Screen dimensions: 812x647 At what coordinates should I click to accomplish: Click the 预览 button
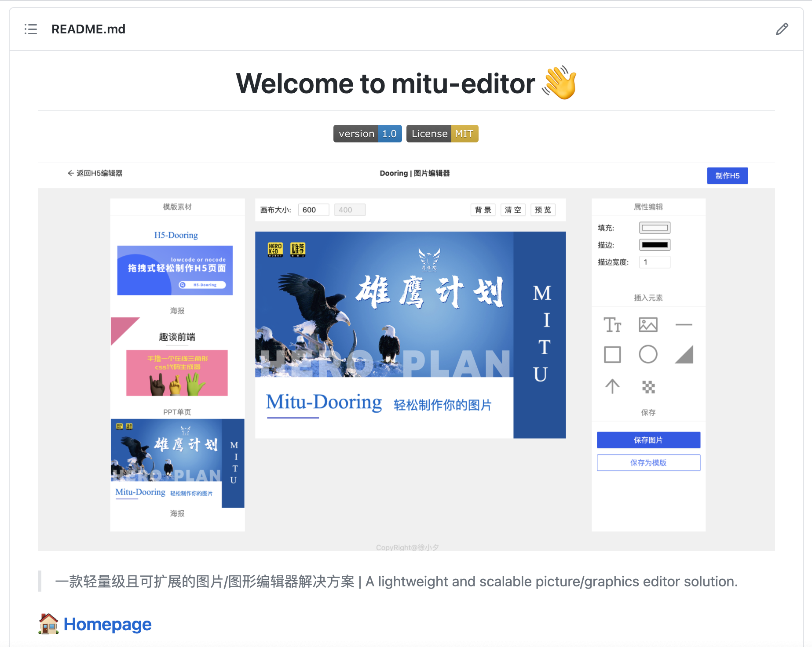[x=543, y=210]
